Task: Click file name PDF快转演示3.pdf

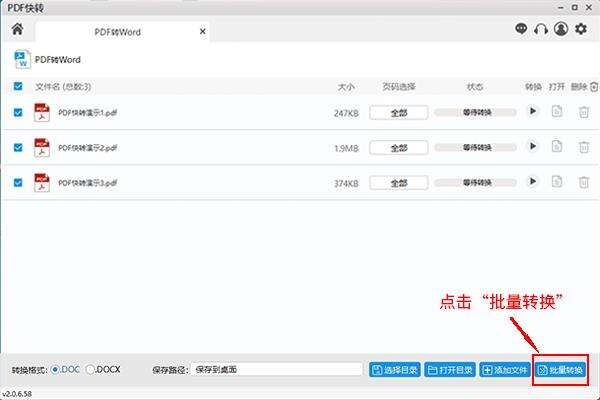Action: point(88,183)
